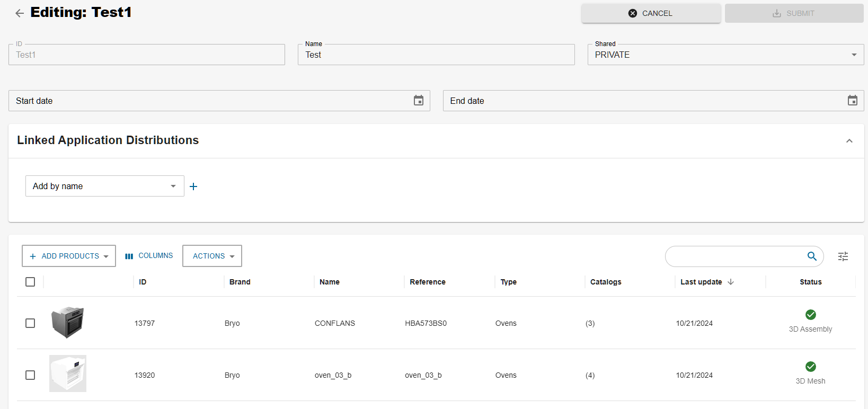The image size is (868, 409).
Task: Click the back arrow next to Editing: Test1
Action: (20, 13)
